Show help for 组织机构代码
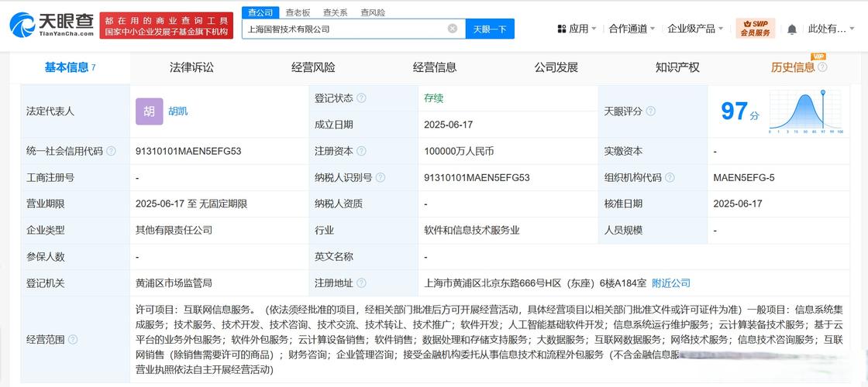The image size is (868, 387). 670,177
